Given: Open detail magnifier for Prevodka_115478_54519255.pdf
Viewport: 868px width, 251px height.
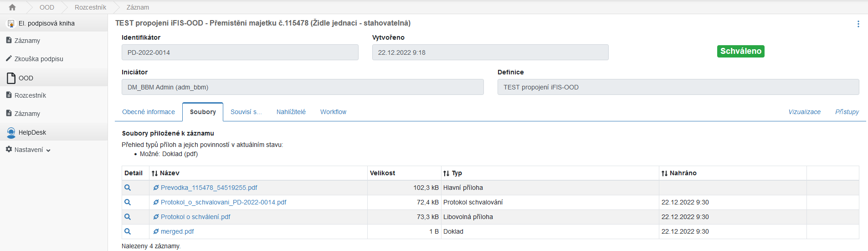Looking at the screenshot, I should (128, 188).
